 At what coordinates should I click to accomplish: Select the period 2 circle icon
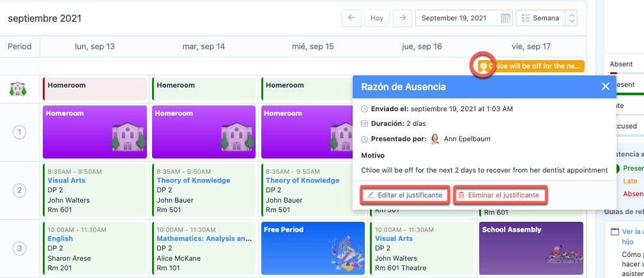[20, 190]
